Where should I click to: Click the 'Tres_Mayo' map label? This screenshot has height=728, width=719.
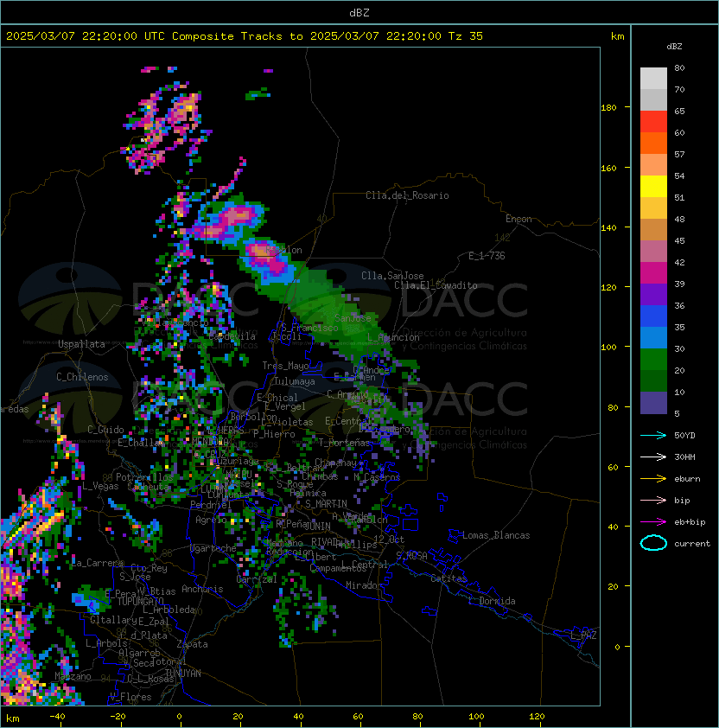285,366
